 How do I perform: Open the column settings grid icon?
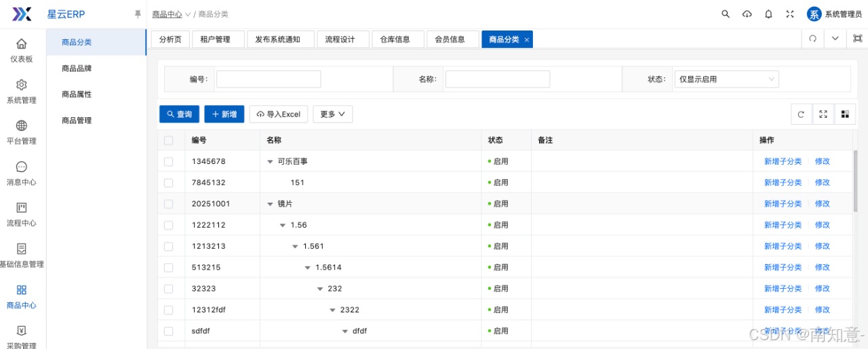click(845, 115)
